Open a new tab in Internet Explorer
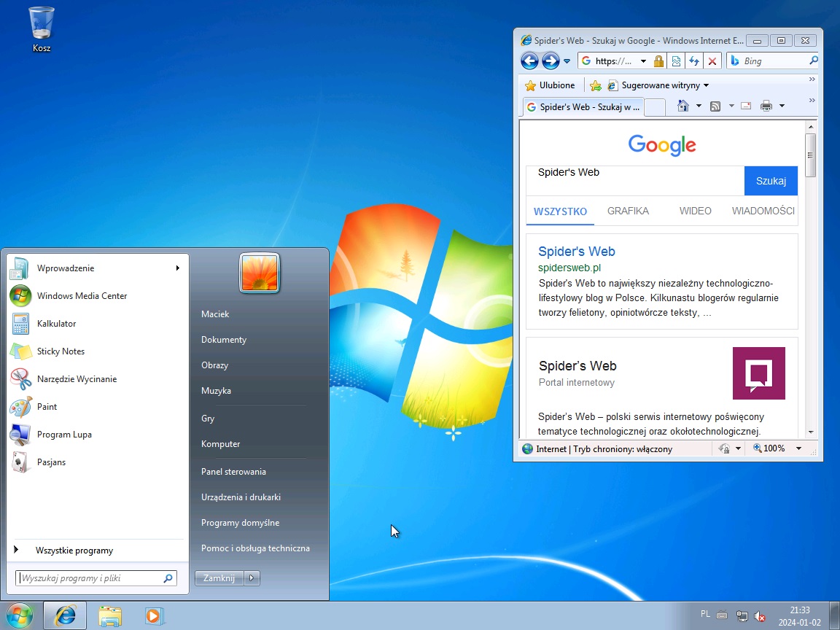Viewport: 840px width, 630px height. (654, 107)
